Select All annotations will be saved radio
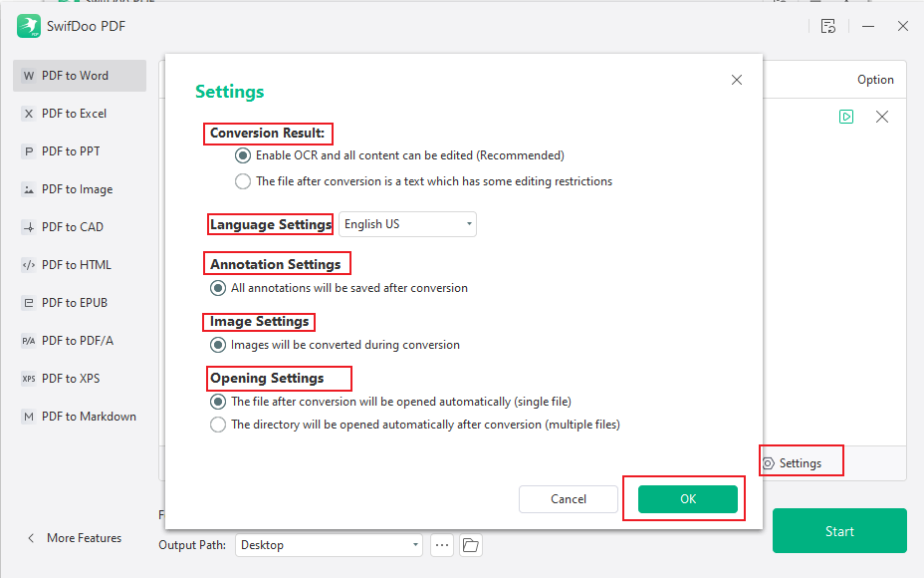924x578 pixels. point(218,288)
